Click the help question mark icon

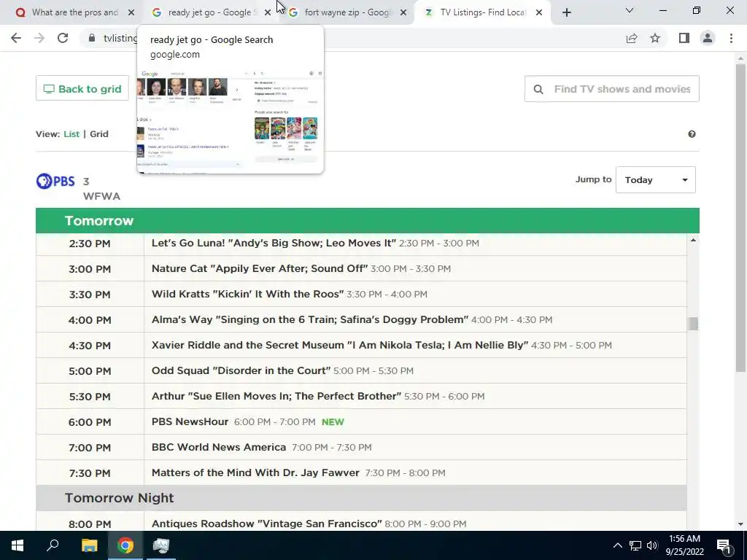692,134
